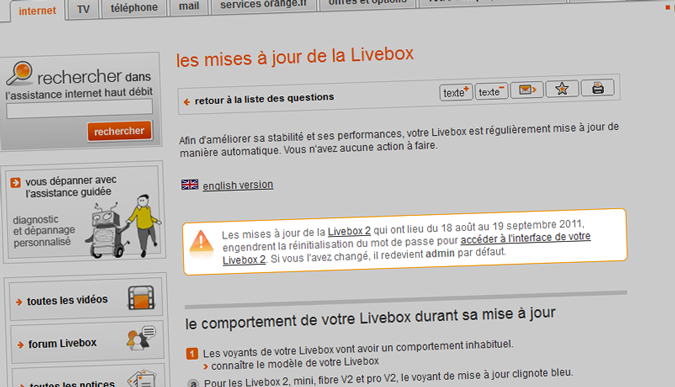Click the orange rechercher button
Viewport: 675px width, 387px height.
tap(119, 131)
